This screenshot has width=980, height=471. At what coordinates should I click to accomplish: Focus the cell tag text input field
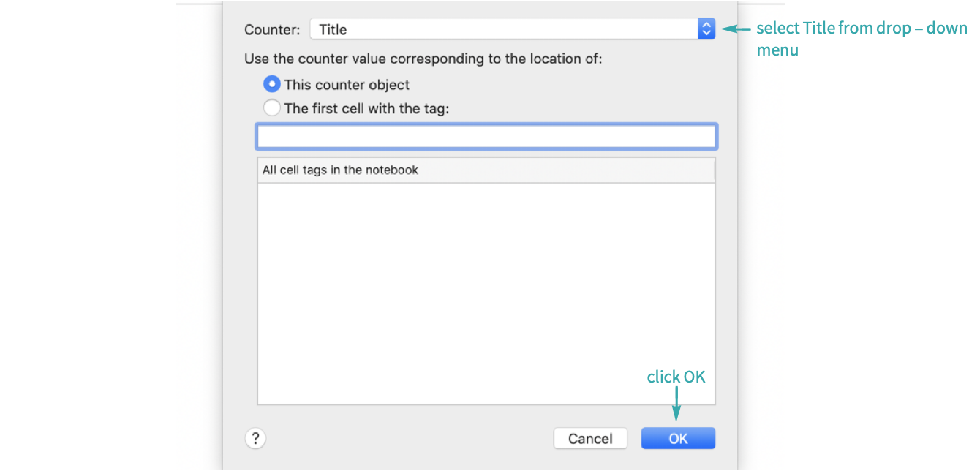click(486, 137)
